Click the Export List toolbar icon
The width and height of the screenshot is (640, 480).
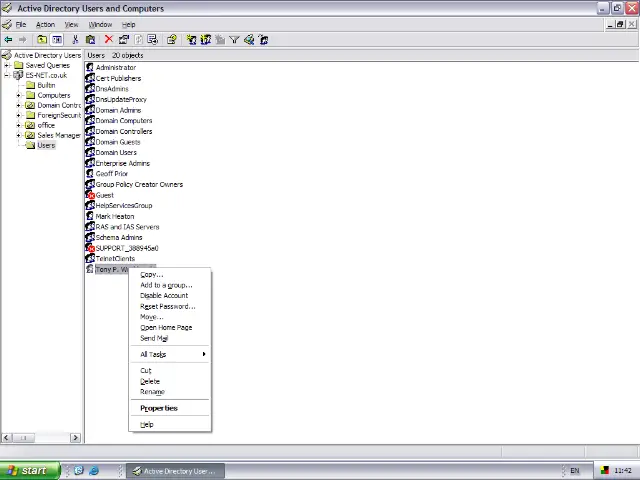click(x=153, y=40)
